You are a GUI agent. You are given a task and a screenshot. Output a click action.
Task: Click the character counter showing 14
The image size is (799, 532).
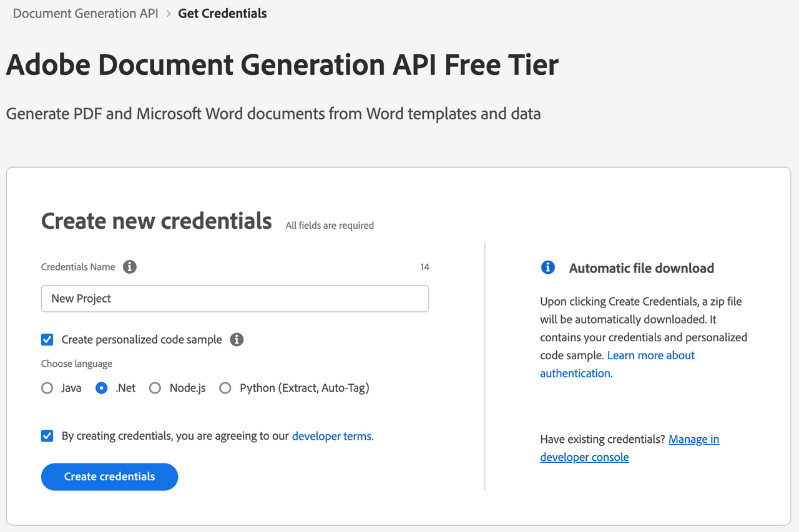[x=424, y=267]
